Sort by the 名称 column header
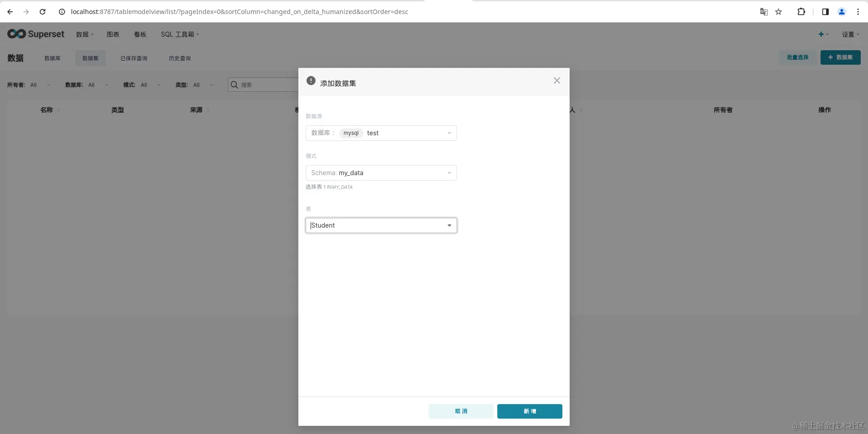Screen dimensions: 868x434 click(47, 110)
